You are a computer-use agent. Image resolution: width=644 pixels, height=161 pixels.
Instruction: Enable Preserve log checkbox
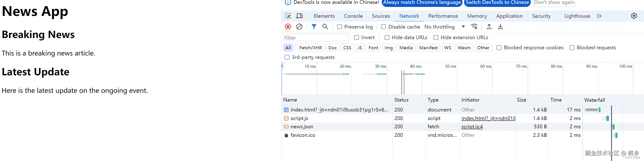(340, 27)
